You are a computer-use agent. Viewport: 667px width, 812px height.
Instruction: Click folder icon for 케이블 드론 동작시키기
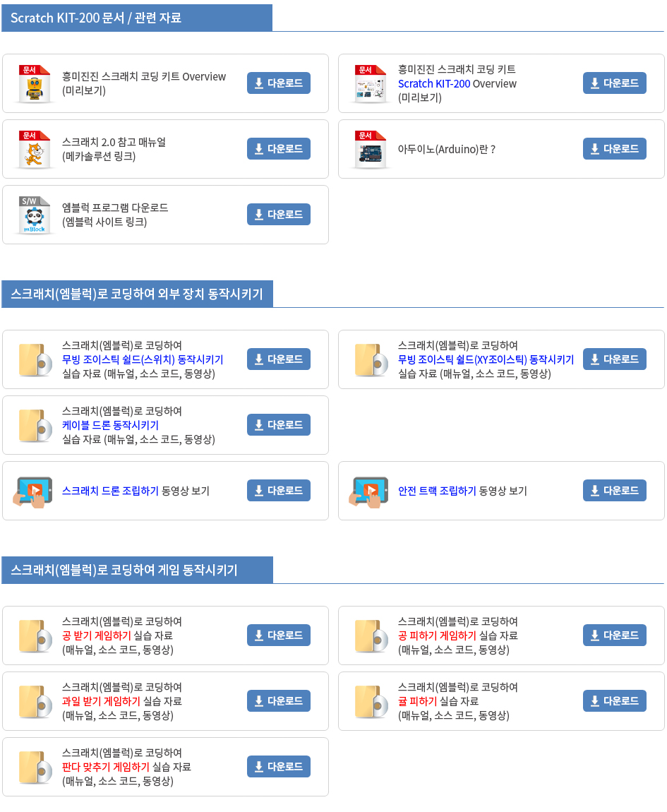coord(35,426)
